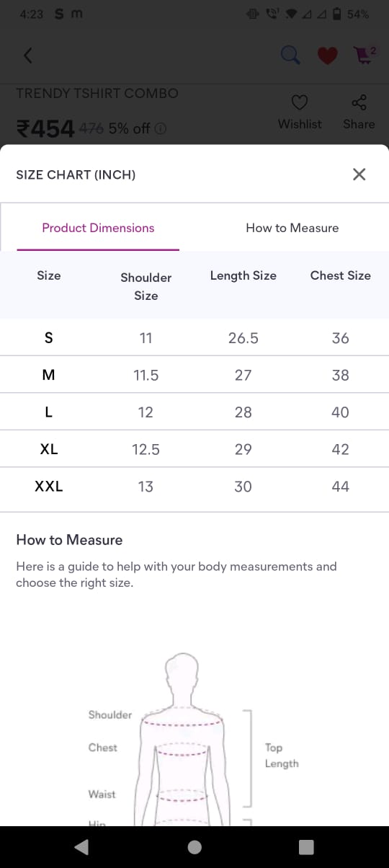The height and width of the screenshot is (868, 389).
Task: Tap Android home navigation button
Action: point(194,846)
